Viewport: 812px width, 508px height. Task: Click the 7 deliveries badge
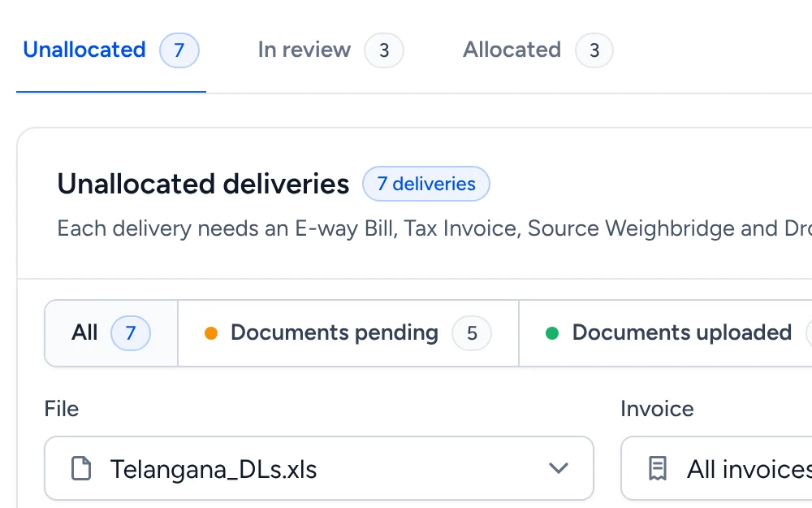426,184
